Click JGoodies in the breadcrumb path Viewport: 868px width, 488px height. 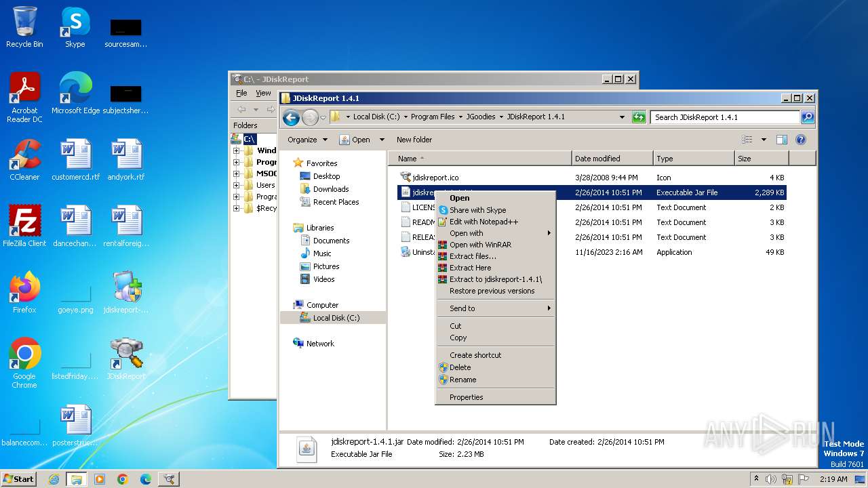click(481, 117)
